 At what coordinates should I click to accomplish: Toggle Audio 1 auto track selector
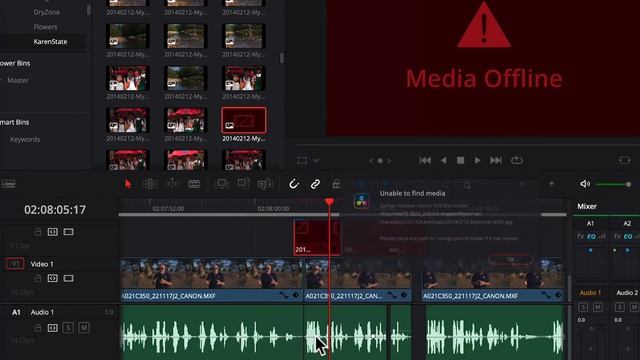tap(53, 328)
